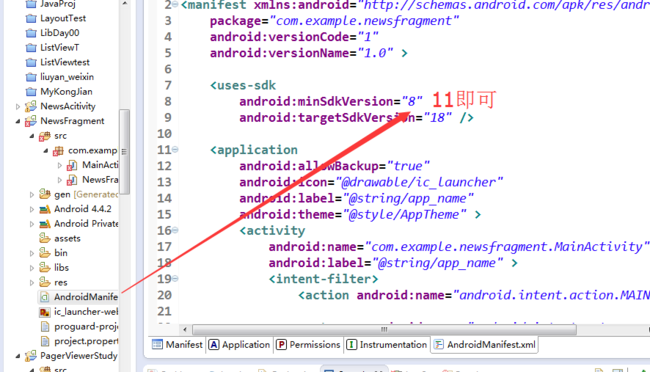Expand the res folder node
The height and width of the screenshot is (372, 650).
coord(32,282)
